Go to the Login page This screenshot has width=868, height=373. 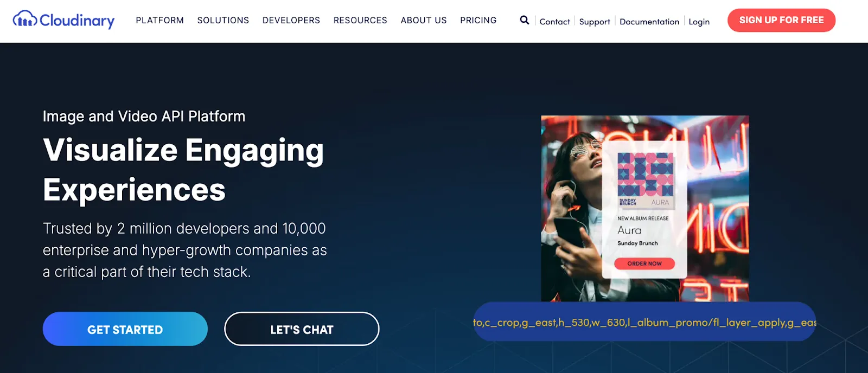[x=699, y=22]
